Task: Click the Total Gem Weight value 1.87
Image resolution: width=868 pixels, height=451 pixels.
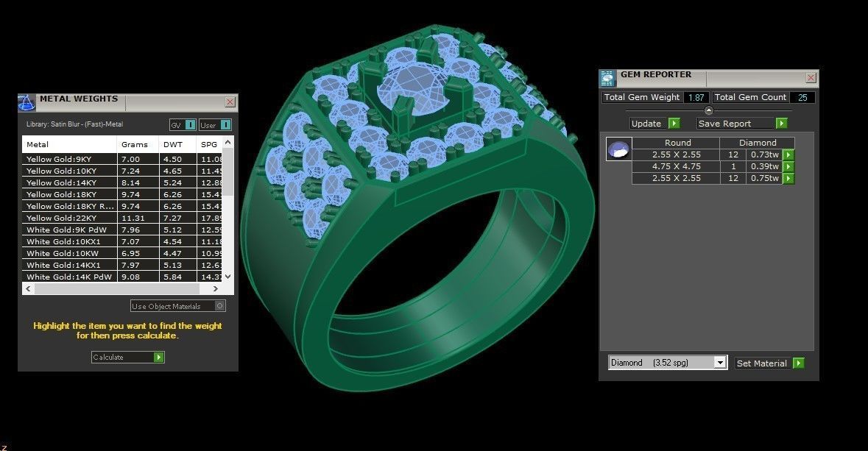Action: pos(696,97)
